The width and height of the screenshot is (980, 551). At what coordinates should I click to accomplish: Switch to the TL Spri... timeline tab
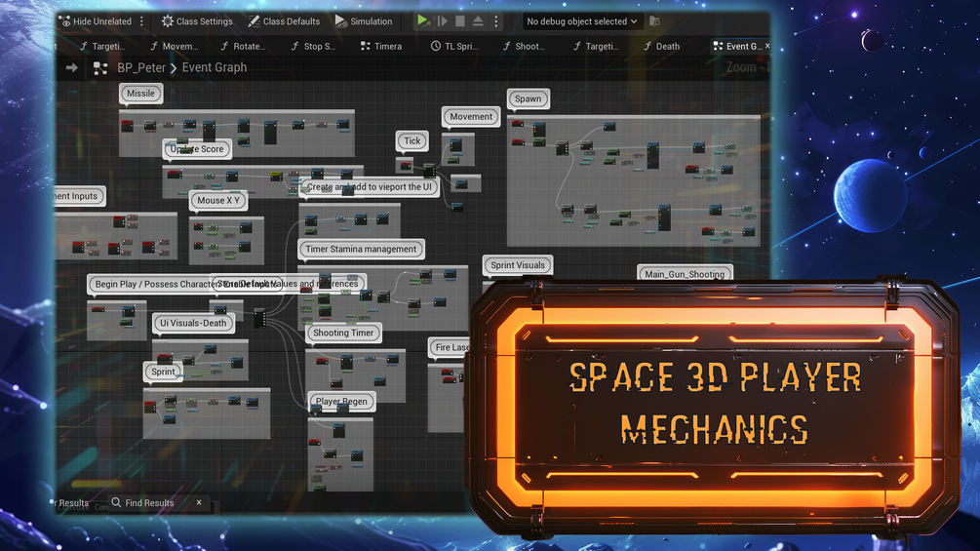click(x=454, y=46)
